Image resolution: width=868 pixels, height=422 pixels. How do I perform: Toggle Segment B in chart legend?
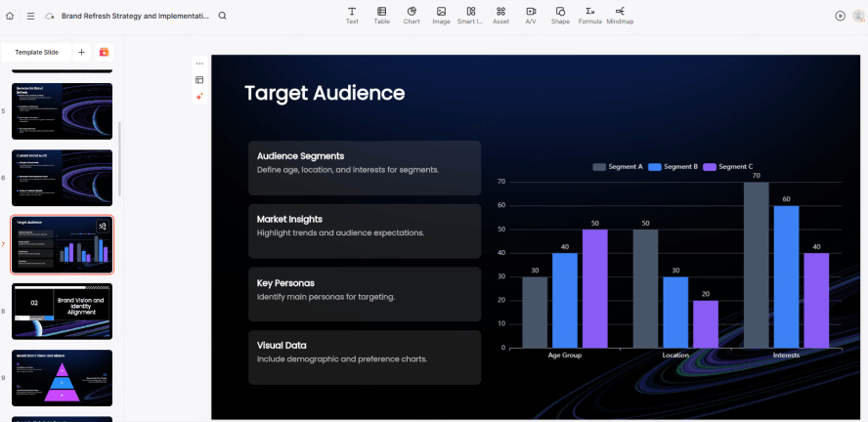(x=673, y=166)
